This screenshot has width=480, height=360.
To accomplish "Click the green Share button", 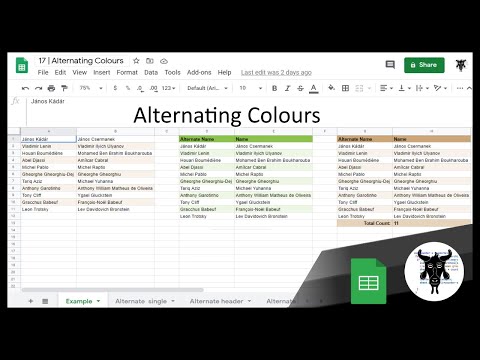I will click(x=424, y=65).
